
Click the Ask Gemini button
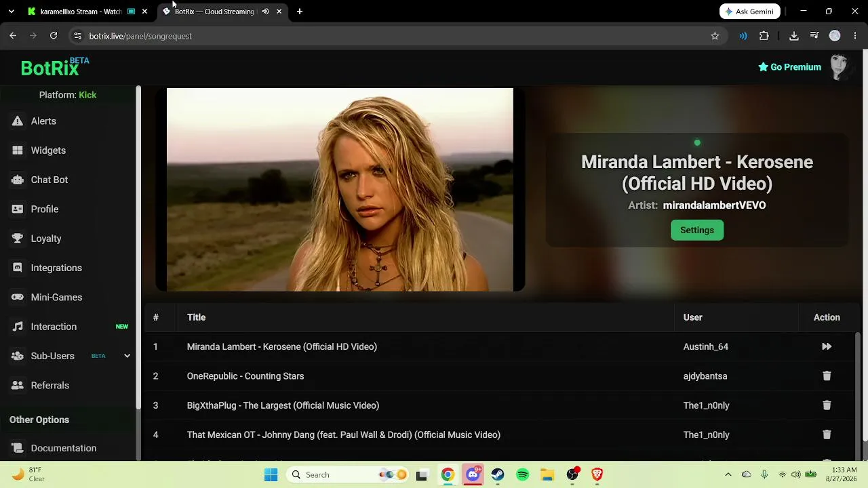tap(750, 12)
